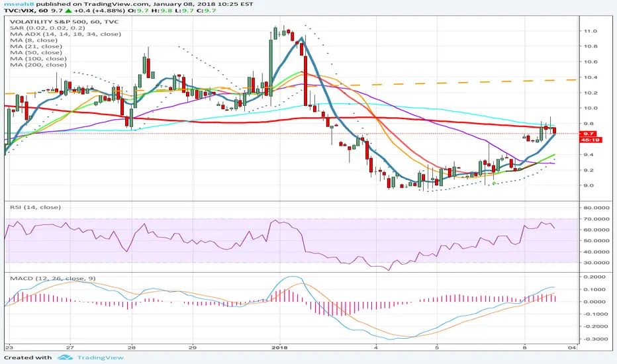Click the 9.2 price axis label
The height and width of the screenshot is (364, 617).
tap(589, 170)
